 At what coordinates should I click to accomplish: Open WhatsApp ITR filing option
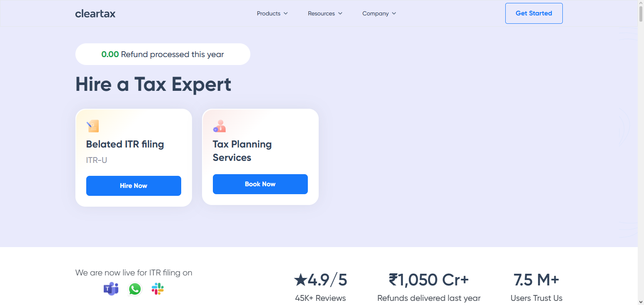pos(135,289)
